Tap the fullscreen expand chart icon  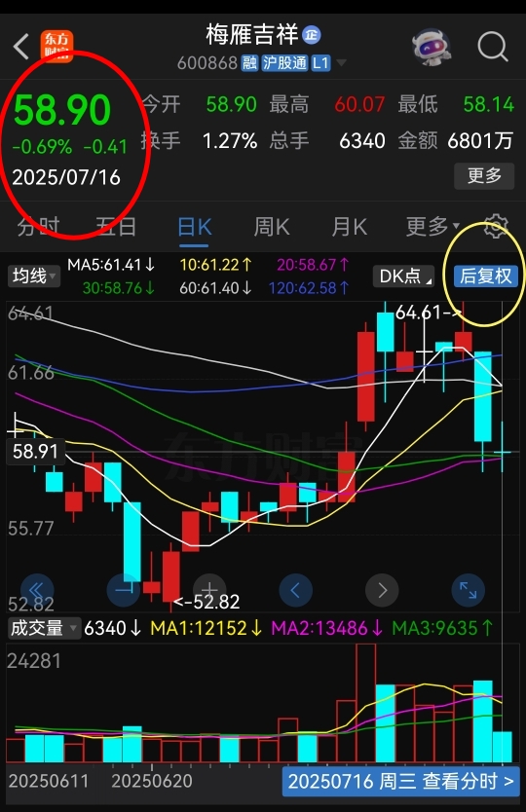[468, 590]
